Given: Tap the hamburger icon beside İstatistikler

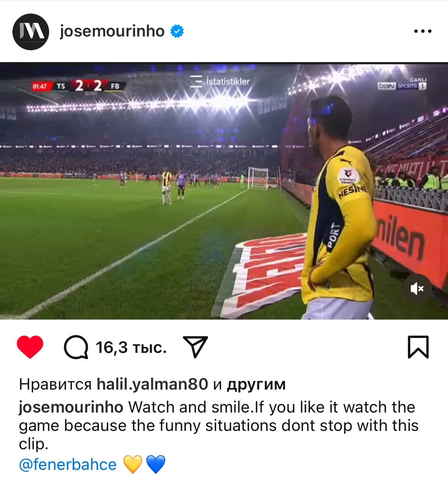Looking at the screenshot, I should (196, 82).
